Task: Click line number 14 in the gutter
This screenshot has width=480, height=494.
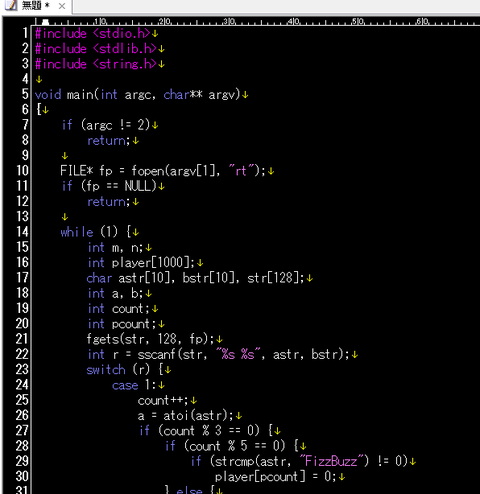Action: (23, 231)
